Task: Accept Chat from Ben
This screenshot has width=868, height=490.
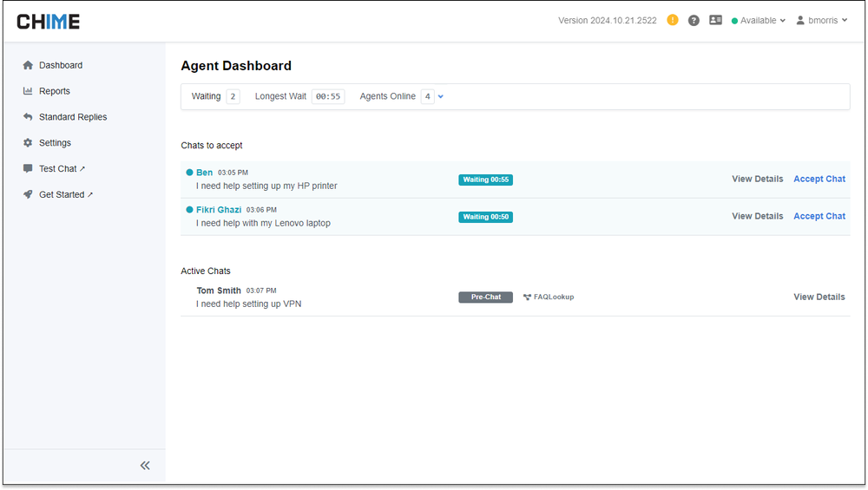Action: click(819, 180)
